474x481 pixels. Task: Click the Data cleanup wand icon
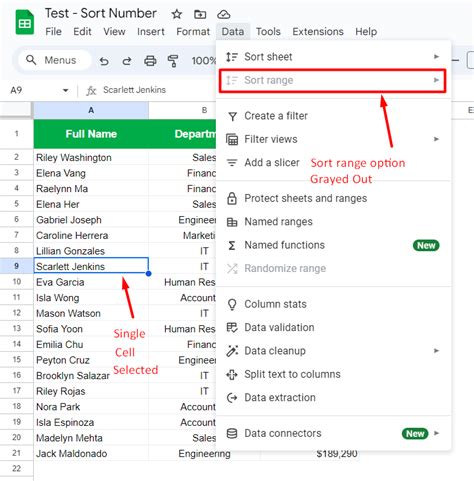coord(232,351)
